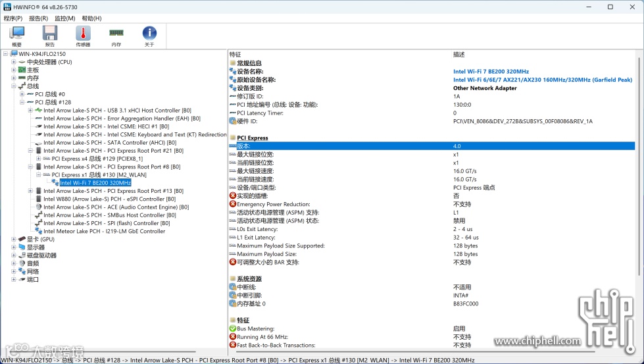Select the Maximum Payload Size Supported row
Viewport: 644px width, 364px height.
pyautogui.click(x=432, y=246)
